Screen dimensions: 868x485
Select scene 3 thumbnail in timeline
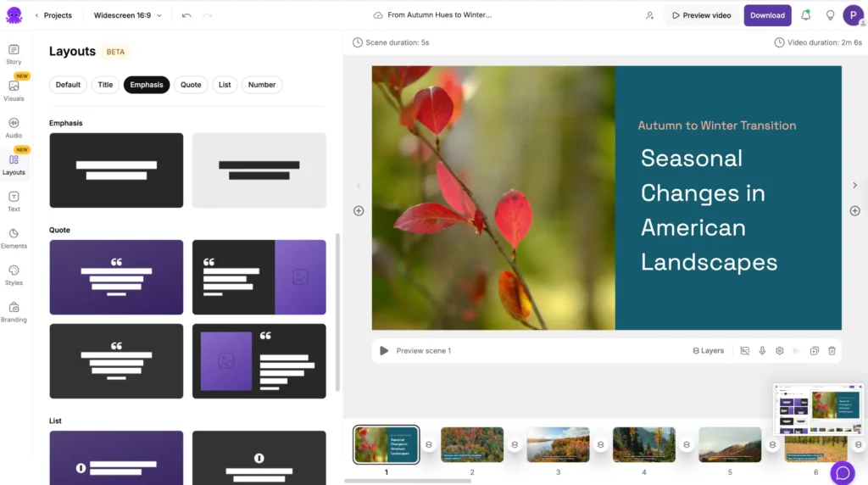[x=558, y=444]
